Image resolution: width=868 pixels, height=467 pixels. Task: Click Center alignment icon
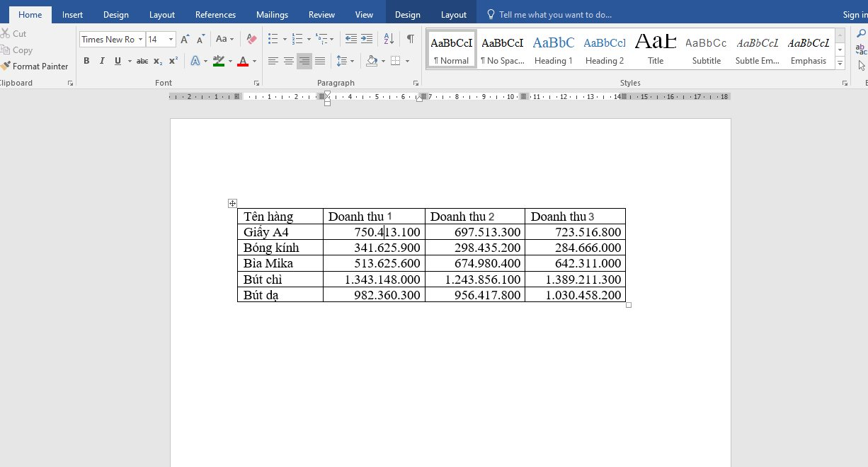point(289,62)
